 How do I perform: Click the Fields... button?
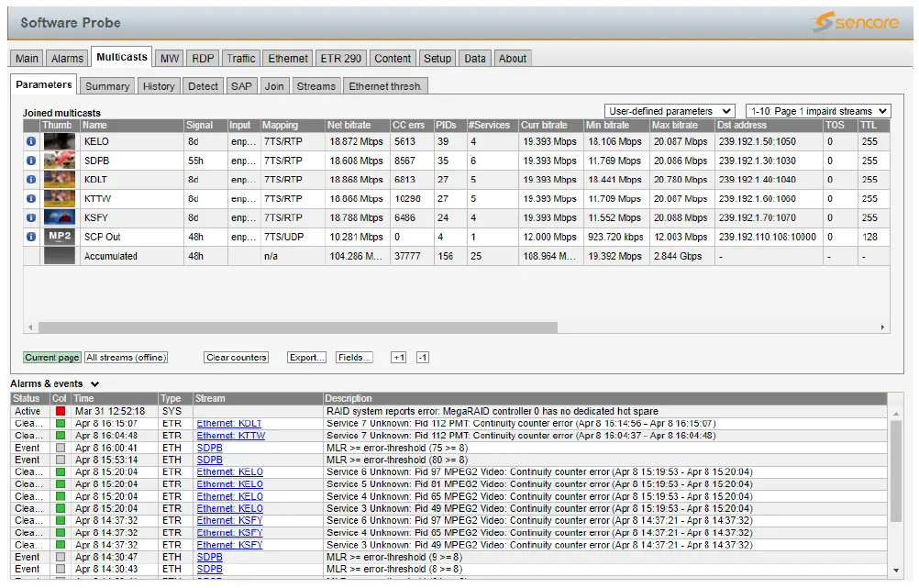coord(354,357)
